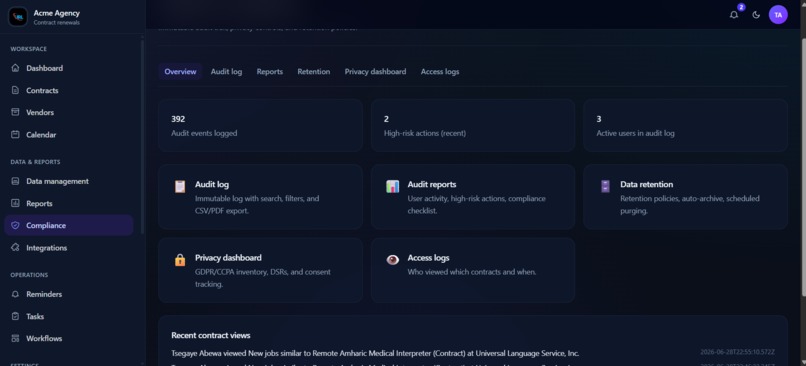806x366 pixels.
Task: Click the Audit log clipboard card icon
Action: [180, 187]
